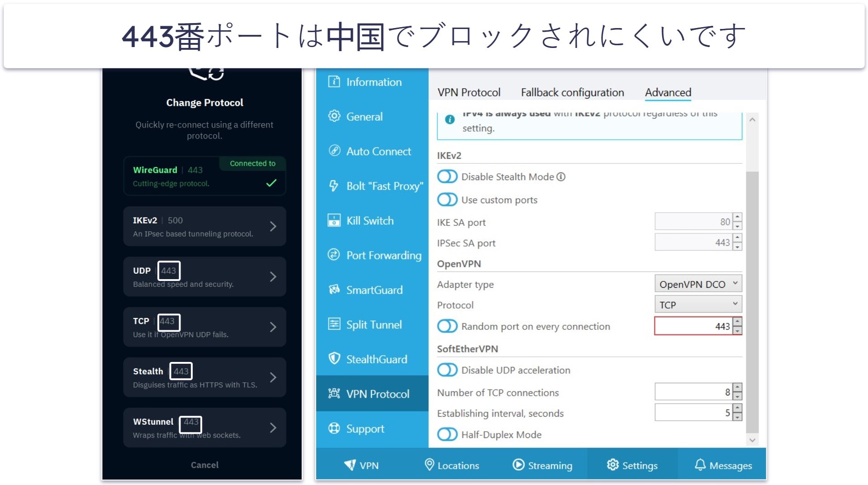Toggle Disable UDP acceleration switch

(x=447, y=370)
